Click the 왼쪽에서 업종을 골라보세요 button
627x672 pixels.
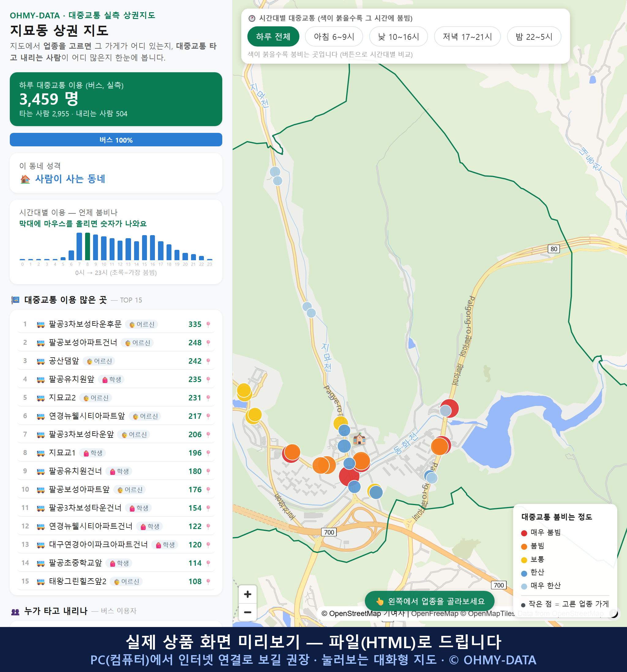click(430, 601)
